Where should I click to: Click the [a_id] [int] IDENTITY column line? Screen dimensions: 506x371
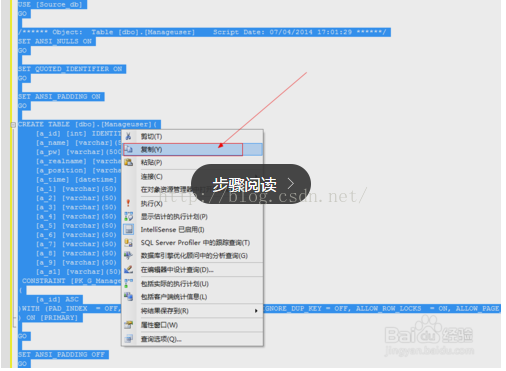click(79, 134)
